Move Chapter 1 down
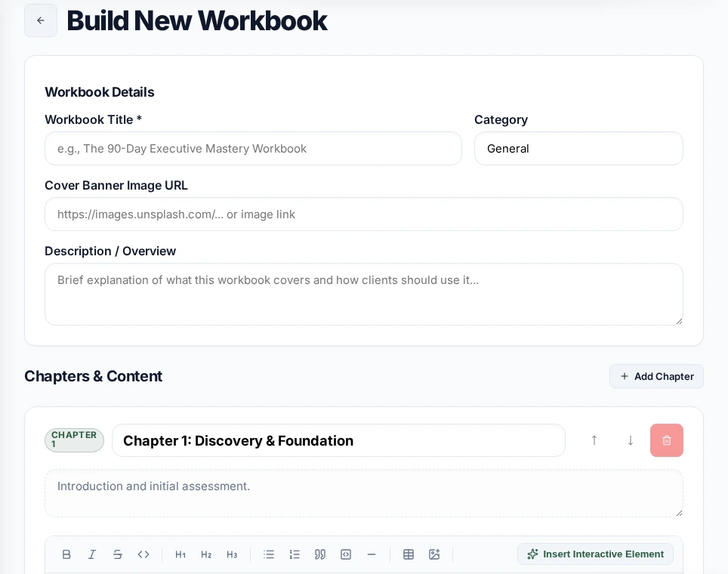 pos(631,440)
